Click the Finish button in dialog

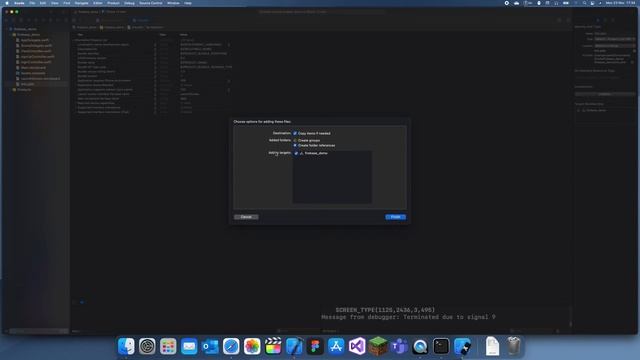click(x=396, y=217)
